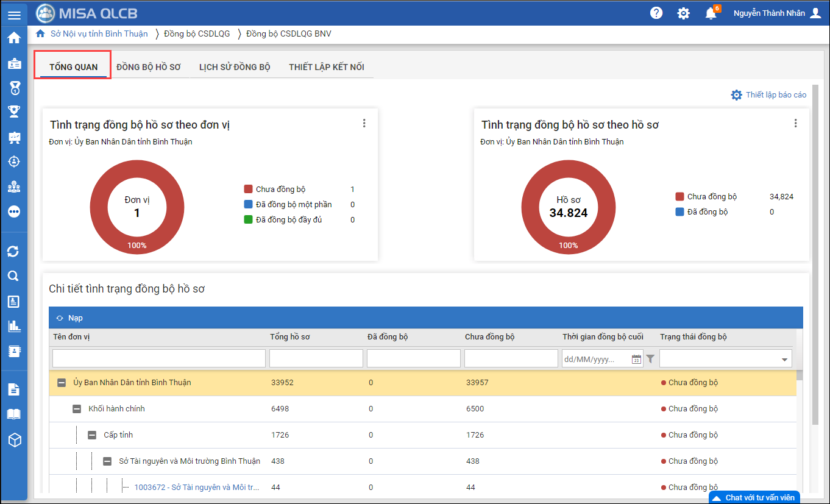
Task: Collapse the Ủy Ban Nhân Dân tỉnh Bình Thuận row
Action: point(62,383)
